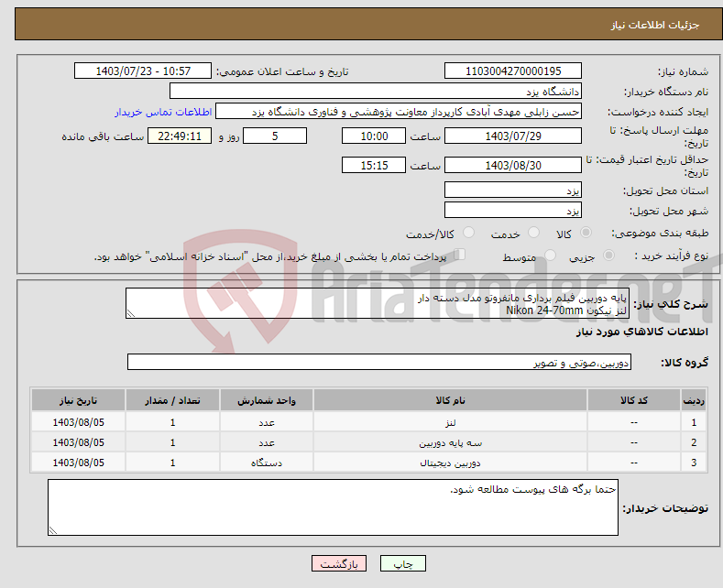Click the delivery province field یزد
Viewport: 723px width, 588px height.
tap(513, 190)
